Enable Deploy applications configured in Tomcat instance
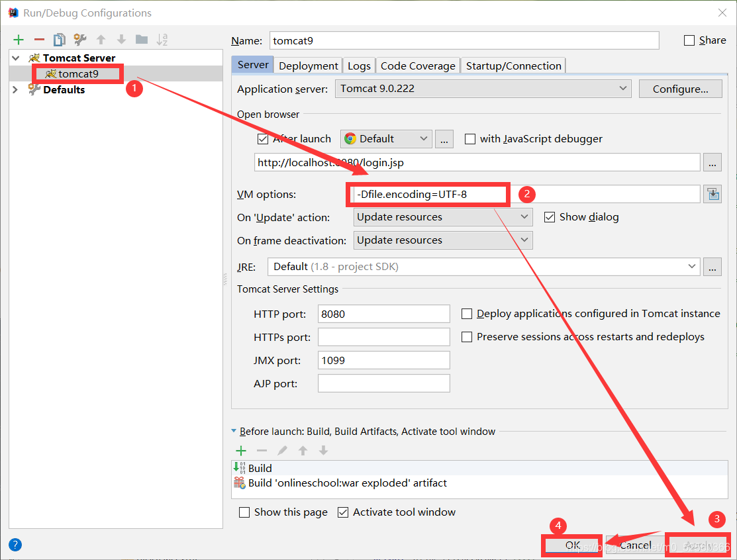This screenshot has height=560, width=737. [467, 314]
